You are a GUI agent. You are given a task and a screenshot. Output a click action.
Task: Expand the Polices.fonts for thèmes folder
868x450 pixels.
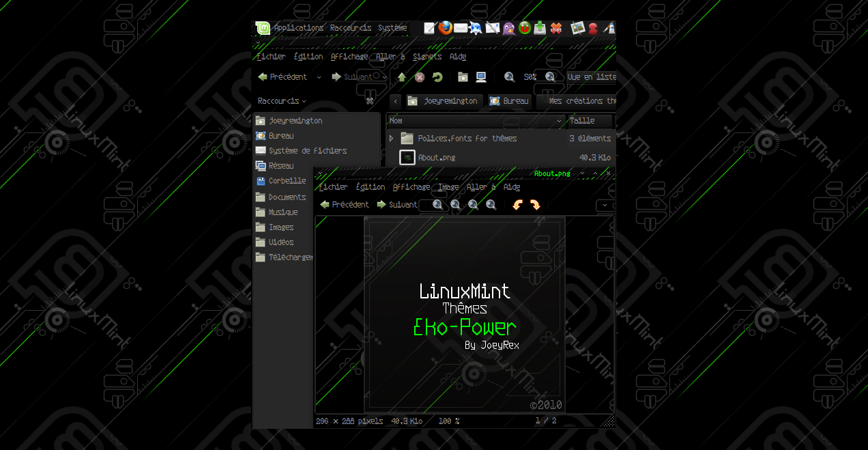click(391, 139)
